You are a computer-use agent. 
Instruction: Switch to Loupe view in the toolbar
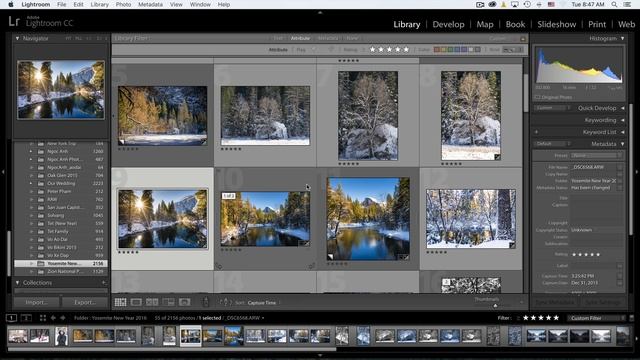pos(136,302)
